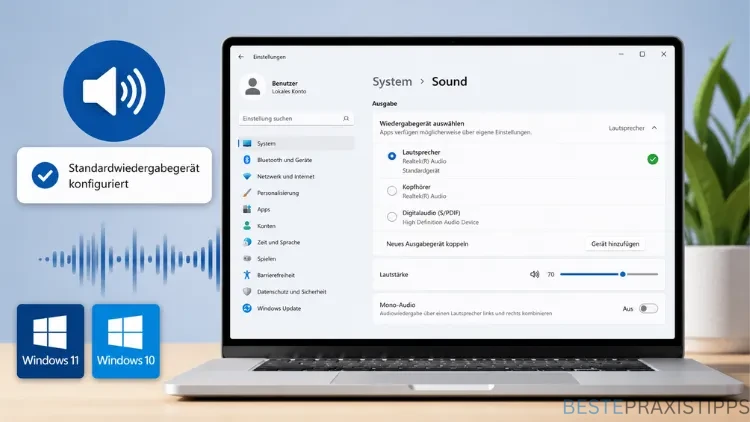Click the Spielen controller icon
This screenshot has width=750, height=422.
(247, 258)
